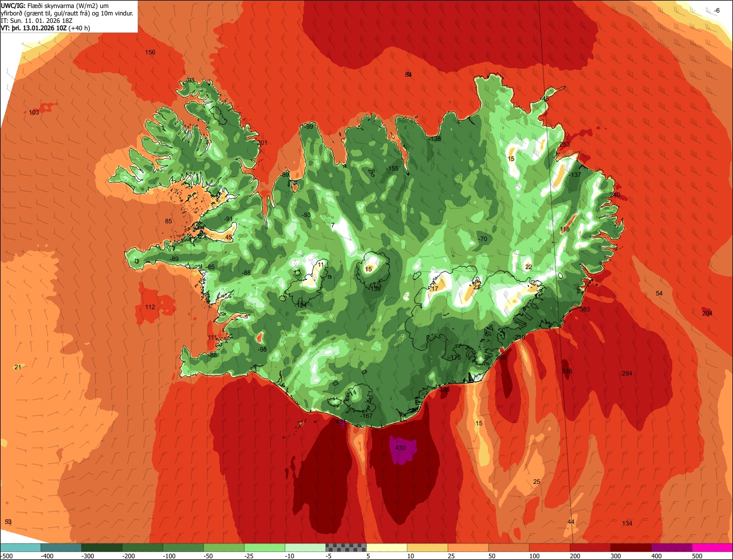
Task: Click the '-155' value on the map
Action: pos(392,169)
